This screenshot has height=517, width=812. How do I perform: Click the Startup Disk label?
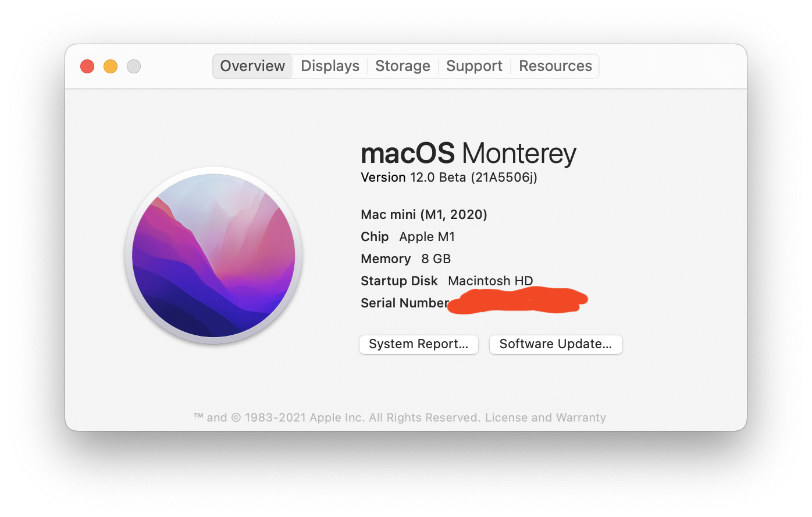(x=399, y=281)
